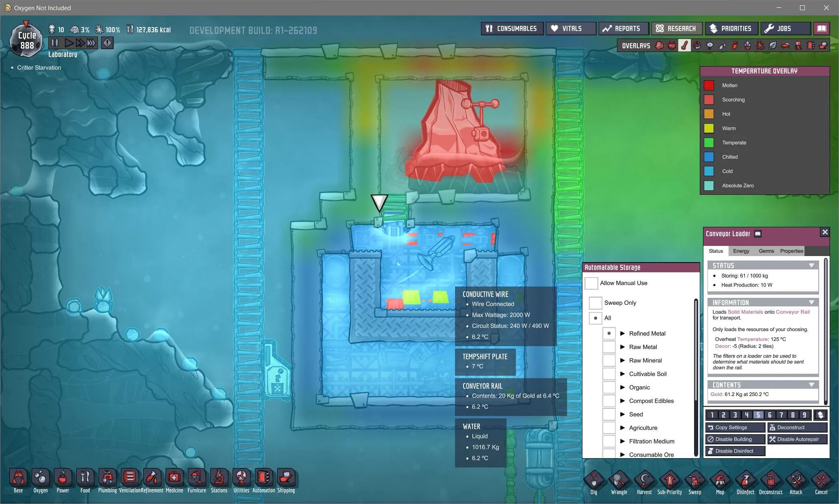Open the codex book icon beside Jobs
This screenshot has width=839, height=504.
pos(822,28)
